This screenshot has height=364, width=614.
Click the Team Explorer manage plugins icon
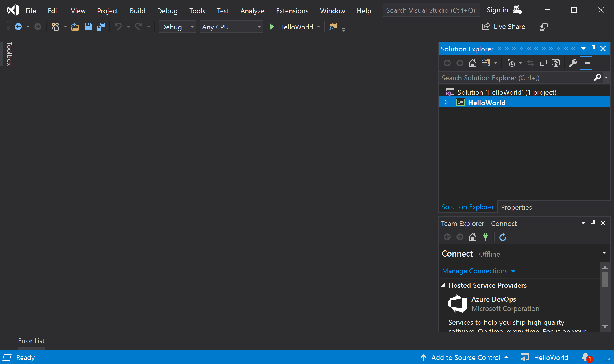click(486, 237)
